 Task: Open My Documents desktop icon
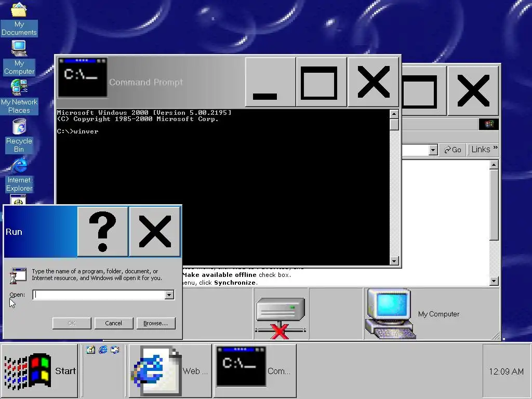(19, 19)
